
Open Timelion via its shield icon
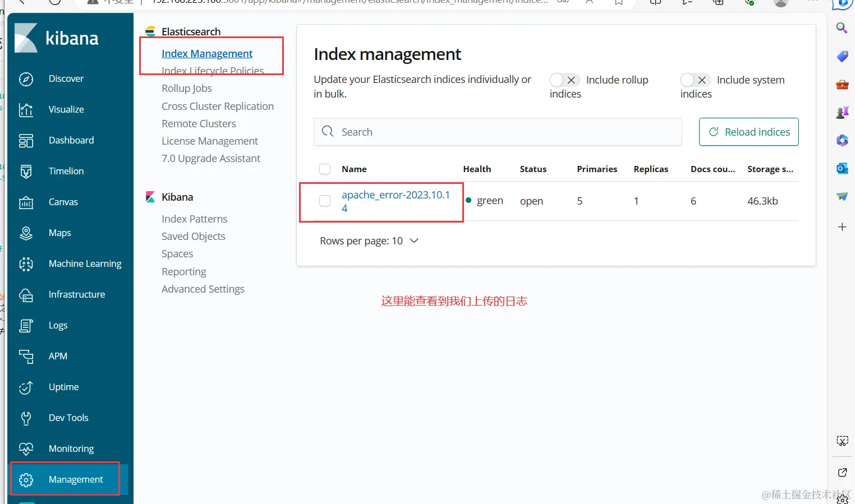coord(26,172)
